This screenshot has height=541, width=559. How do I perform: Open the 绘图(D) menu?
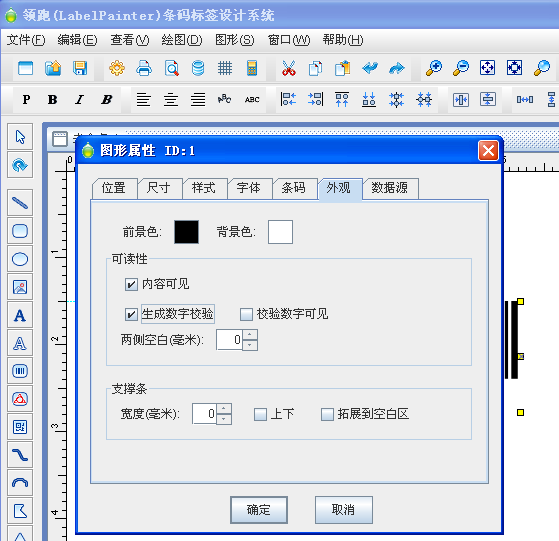pos(182,40)
